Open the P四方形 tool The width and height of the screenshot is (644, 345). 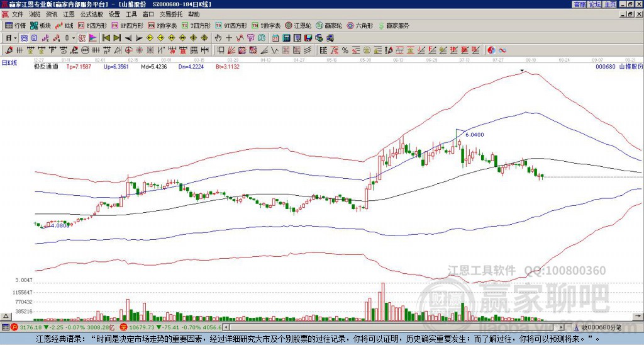coord(92,25)
